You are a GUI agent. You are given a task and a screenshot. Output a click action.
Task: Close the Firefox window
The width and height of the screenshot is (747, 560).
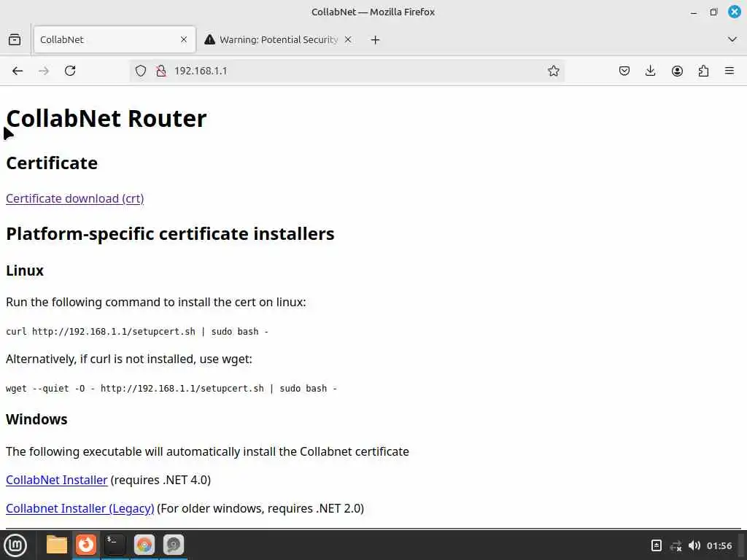(x=735, y=12)
